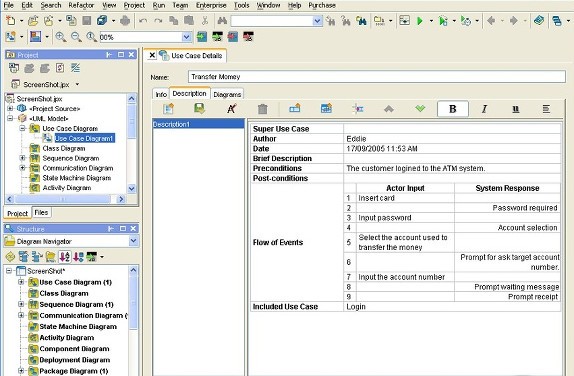Click the Project tree scroll down arrow
Viewport: 574px width, 376px height.
tap(131, 189)
